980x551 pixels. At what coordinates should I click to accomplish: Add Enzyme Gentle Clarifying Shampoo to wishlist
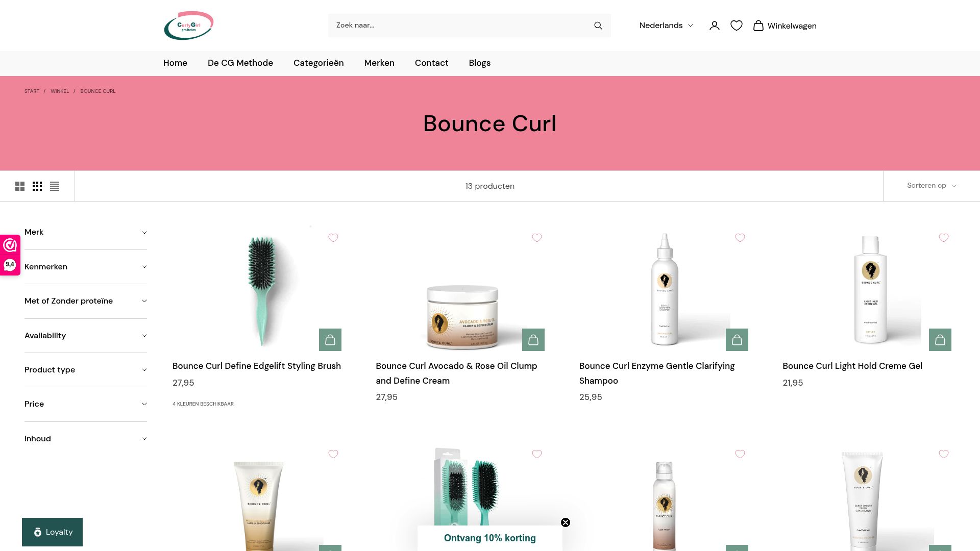tap(740, 238)
